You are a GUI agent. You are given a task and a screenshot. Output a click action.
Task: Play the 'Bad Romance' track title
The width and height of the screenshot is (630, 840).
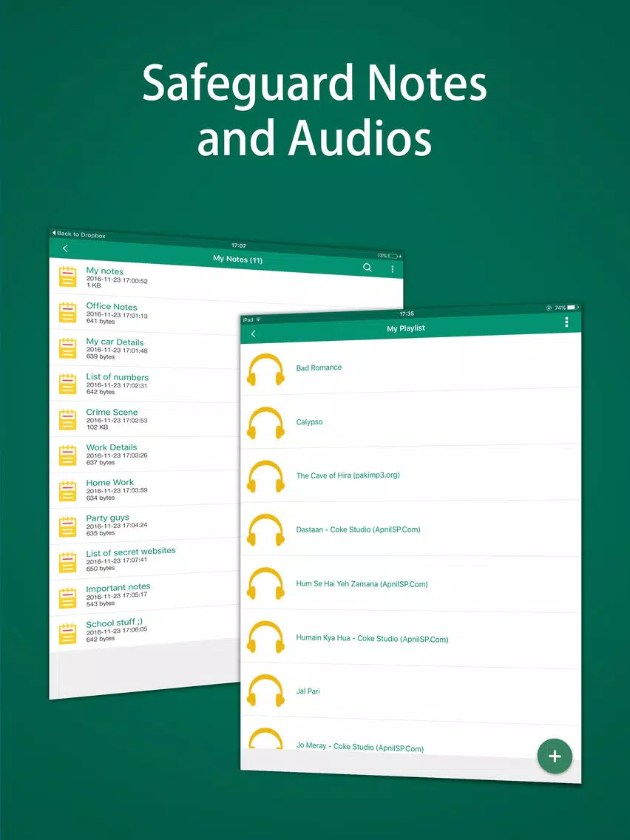tap(319, 367)
